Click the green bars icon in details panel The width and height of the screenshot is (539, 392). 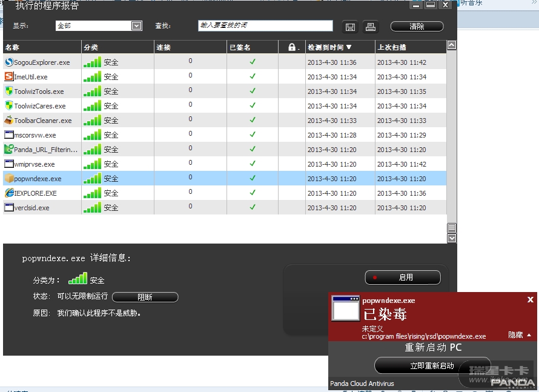78,279
